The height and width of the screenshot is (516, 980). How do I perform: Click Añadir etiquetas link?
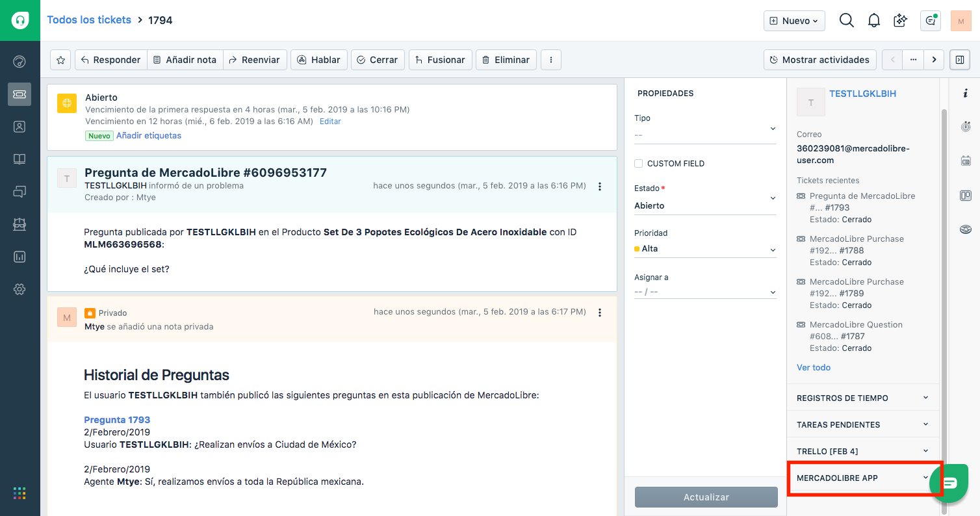pyautogui.click(x=149, y=136)
